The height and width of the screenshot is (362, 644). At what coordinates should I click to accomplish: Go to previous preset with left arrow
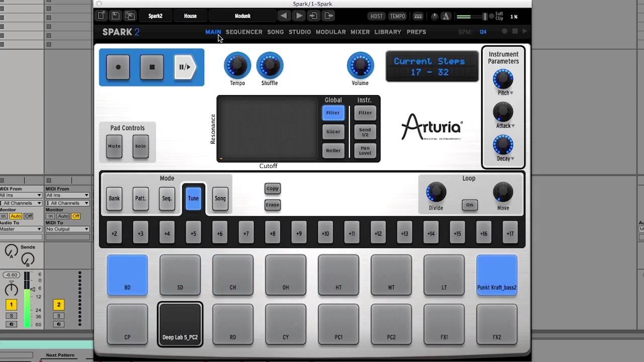pos(284,16)
